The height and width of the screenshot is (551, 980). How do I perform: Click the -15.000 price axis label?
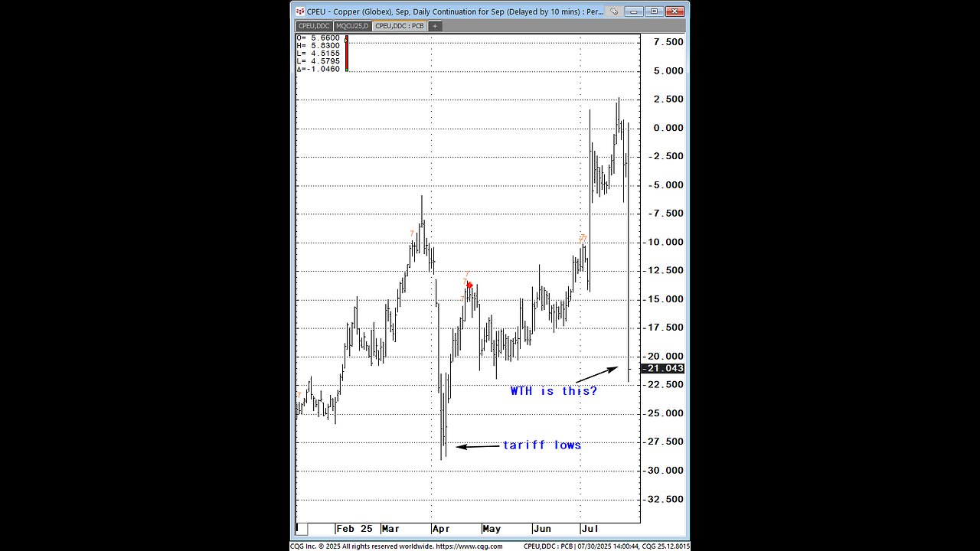[664, 298]
